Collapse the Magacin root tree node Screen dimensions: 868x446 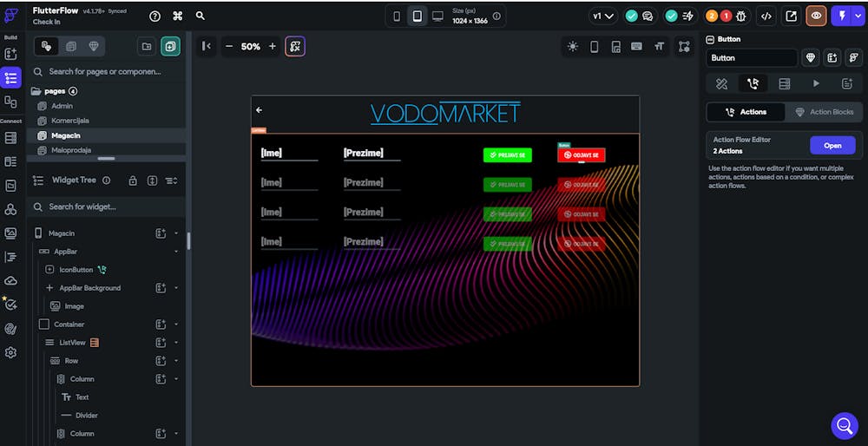(176, 233)
